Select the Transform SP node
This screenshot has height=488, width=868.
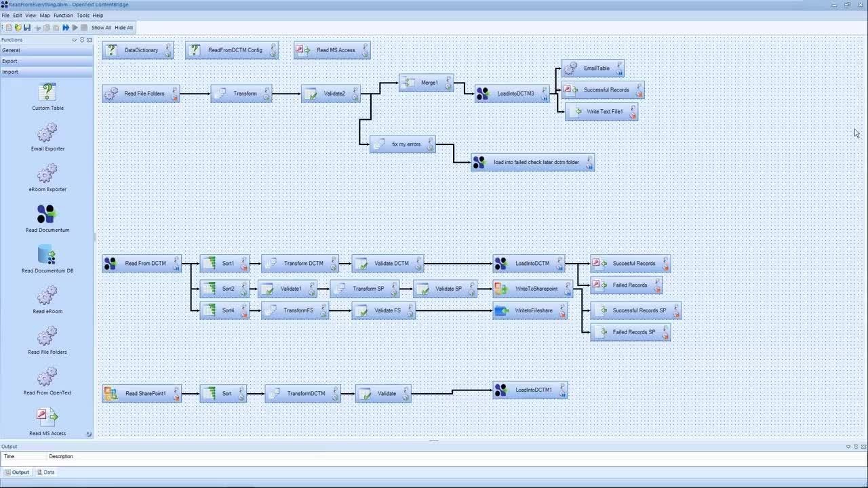point(365,289)
